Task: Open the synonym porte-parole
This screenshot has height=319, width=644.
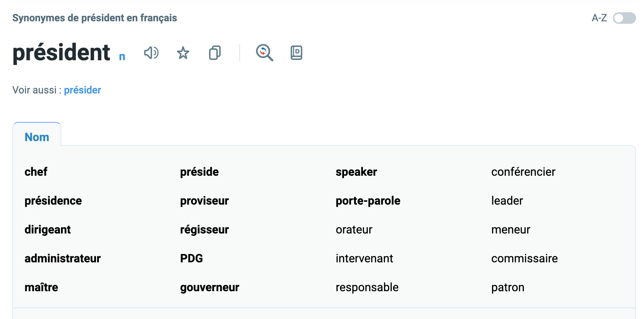Action: click(x=368, y=201)
